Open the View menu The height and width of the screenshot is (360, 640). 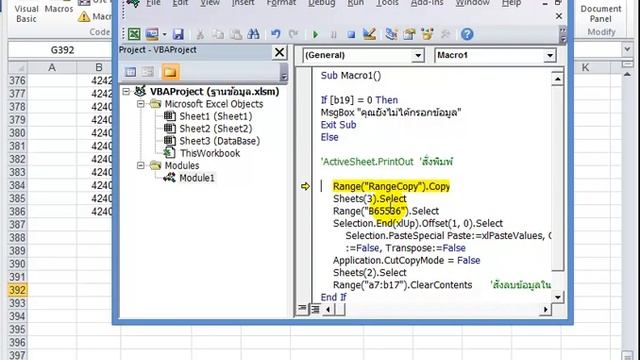[210, 3]
